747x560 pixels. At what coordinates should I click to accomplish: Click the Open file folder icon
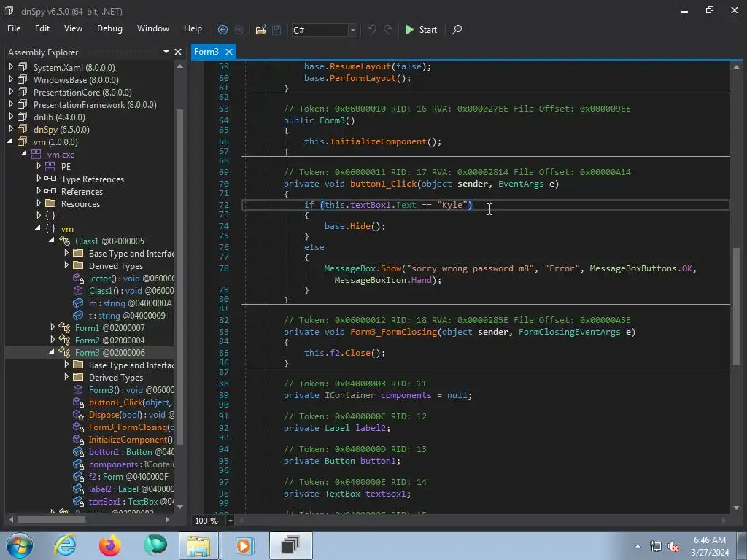click(x=260, y=29)
